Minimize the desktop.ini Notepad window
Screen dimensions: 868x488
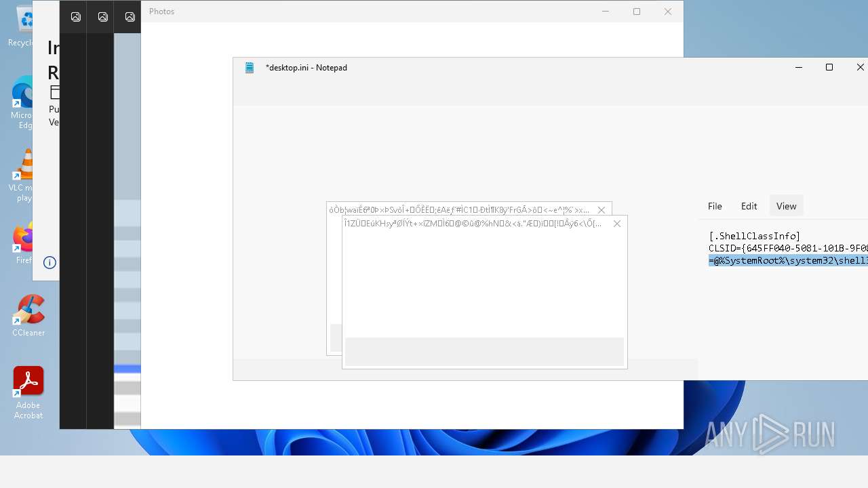pos(798,67)
